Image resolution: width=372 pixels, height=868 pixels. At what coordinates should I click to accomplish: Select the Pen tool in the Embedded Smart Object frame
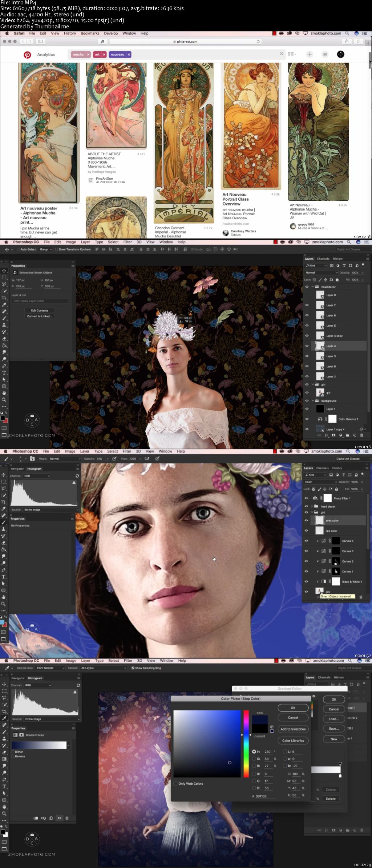coord(4,366)
